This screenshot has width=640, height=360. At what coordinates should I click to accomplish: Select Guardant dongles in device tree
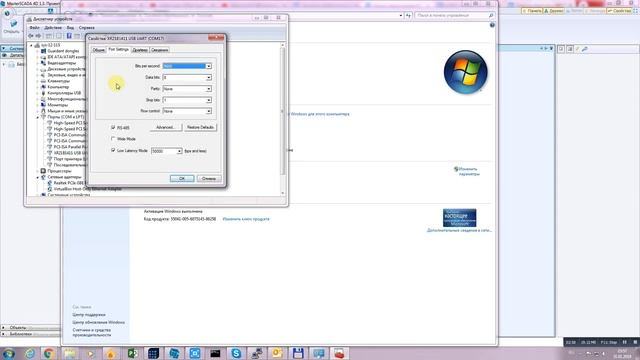(x=63, y=51)
